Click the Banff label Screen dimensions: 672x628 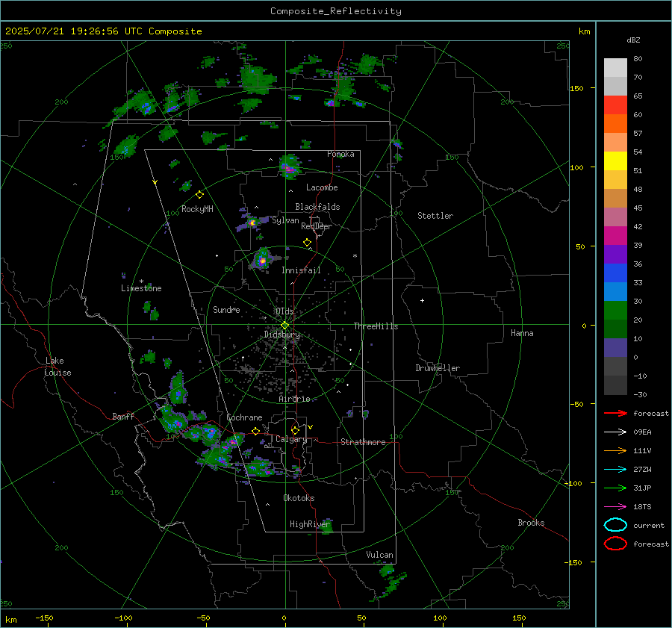coord(123,416)
